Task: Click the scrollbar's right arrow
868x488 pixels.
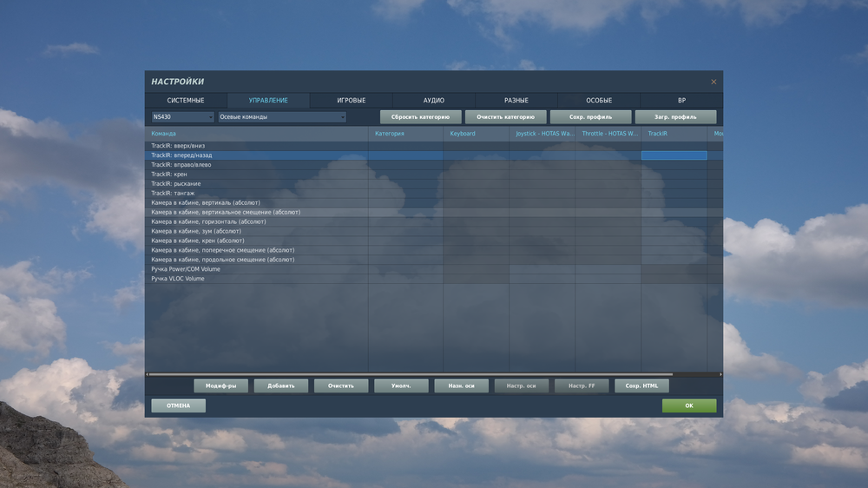Action: (720, 374)
